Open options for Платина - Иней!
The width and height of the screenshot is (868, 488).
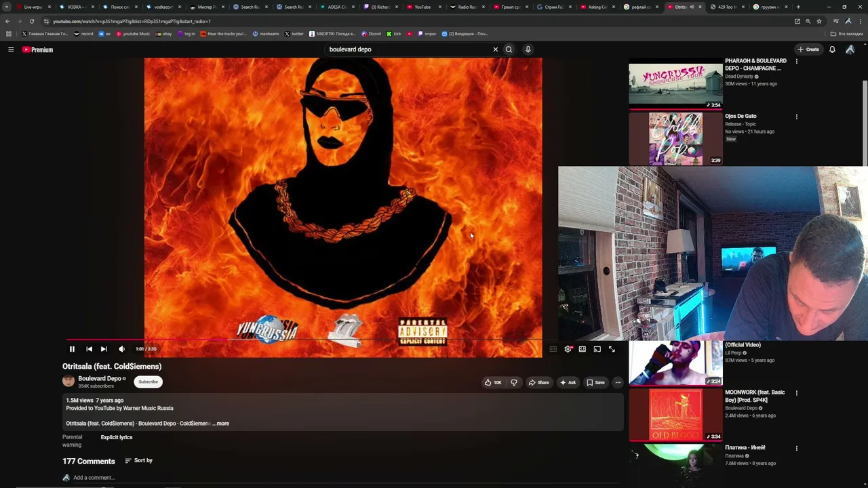797,448
